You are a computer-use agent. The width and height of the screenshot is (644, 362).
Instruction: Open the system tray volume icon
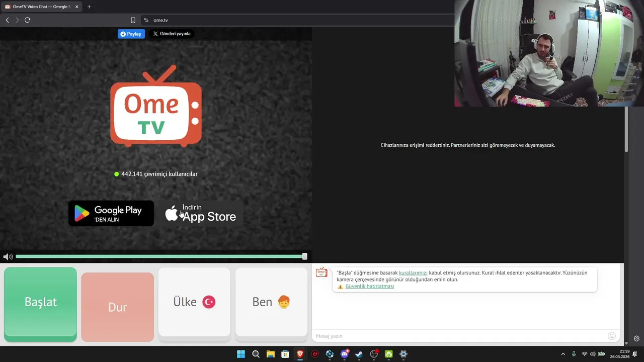pyautogui.click(x=592, y=354)
